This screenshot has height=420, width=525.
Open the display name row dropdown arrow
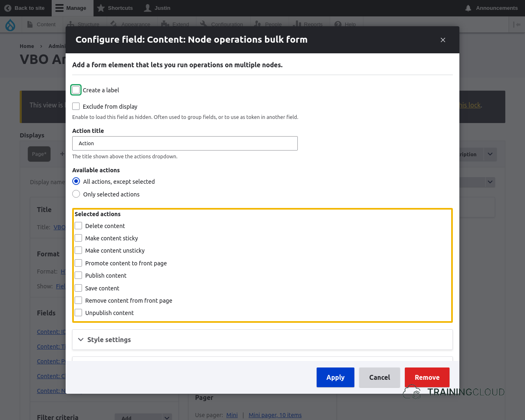(490, 182)
